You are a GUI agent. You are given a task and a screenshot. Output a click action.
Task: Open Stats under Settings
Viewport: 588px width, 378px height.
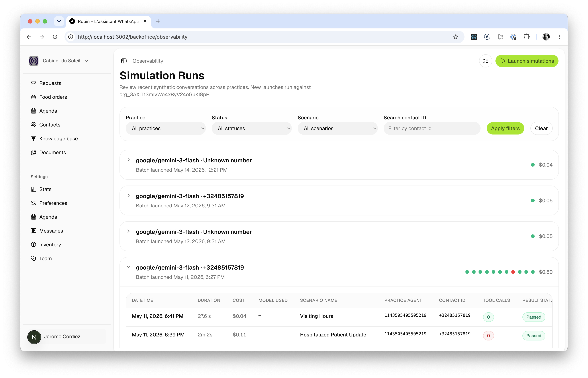pos(45,189)
